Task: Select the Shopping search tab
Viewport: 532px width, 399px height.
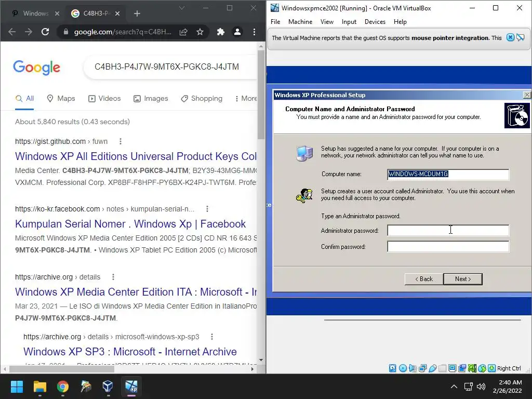Action: pos(202,98)
